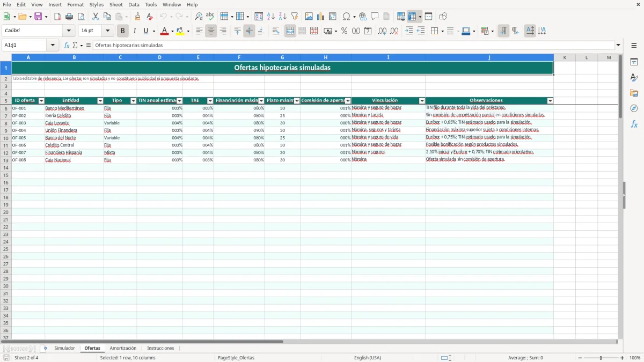The image size is (644, 362).
Task: Open the Entidad column filter dropdown
Action: pos(100,101)
